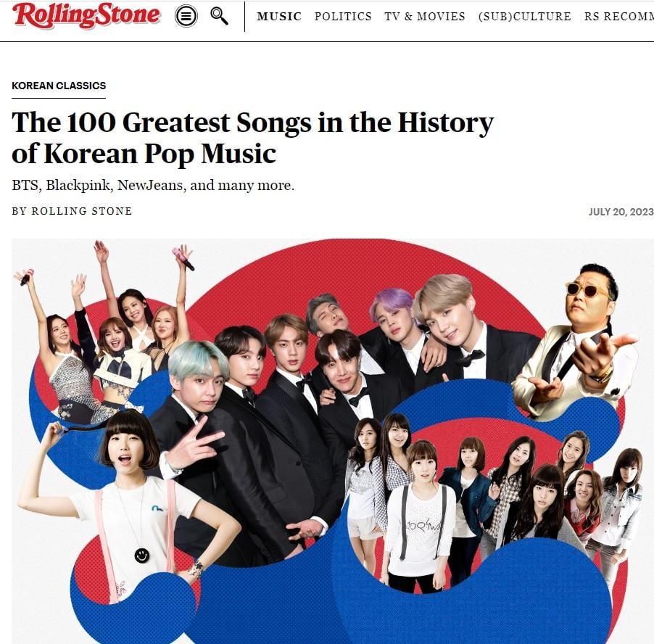Click the July 20, 2023 date
This screenshot has height=644, width=654.
[621, 212]
